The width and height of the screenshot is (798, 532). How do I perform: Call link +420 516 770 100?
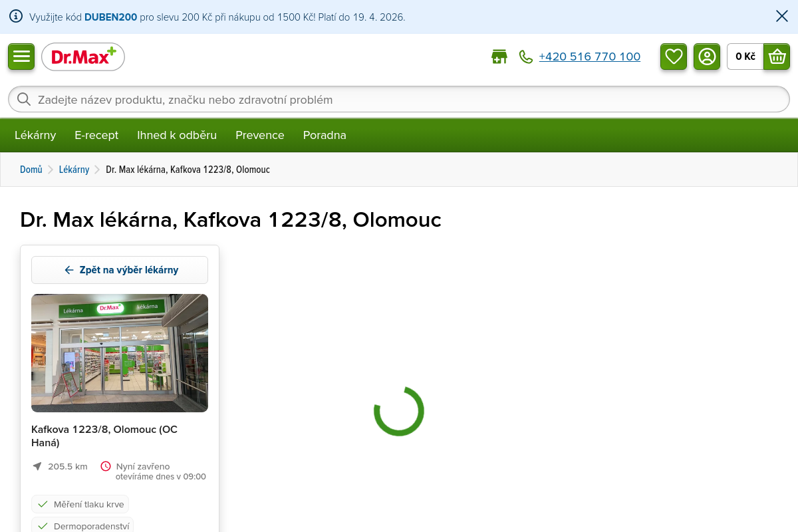[x=589, y=57]
